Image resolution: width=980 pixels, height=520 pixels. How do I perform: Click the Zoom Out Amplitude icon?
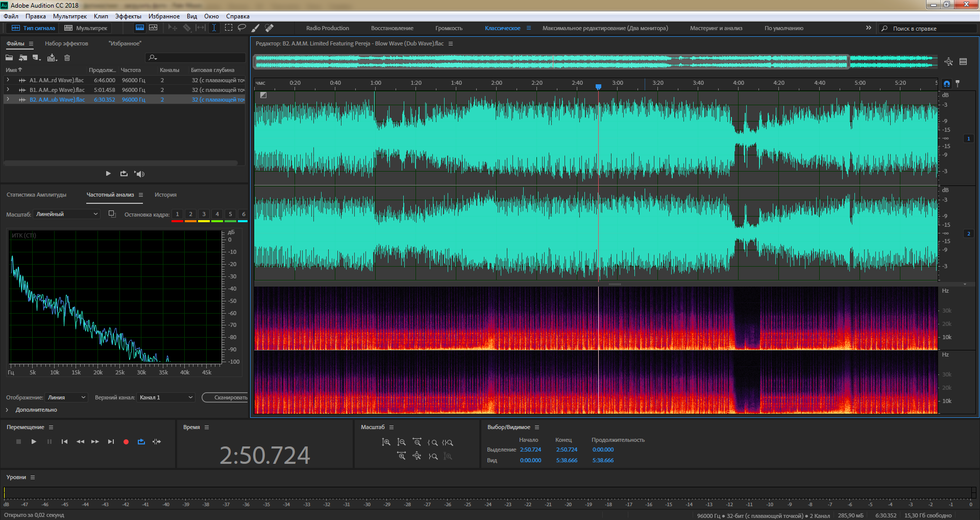(402, 442)
